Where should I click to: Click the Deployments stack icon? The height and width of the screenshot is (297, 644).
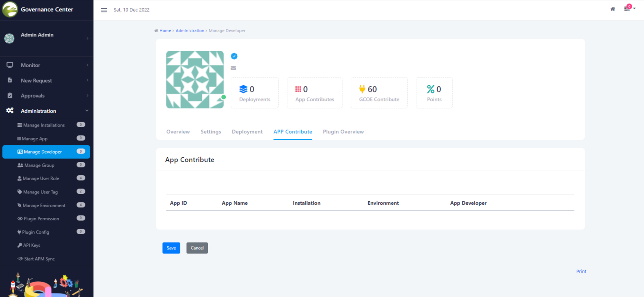tap(243, 89)
